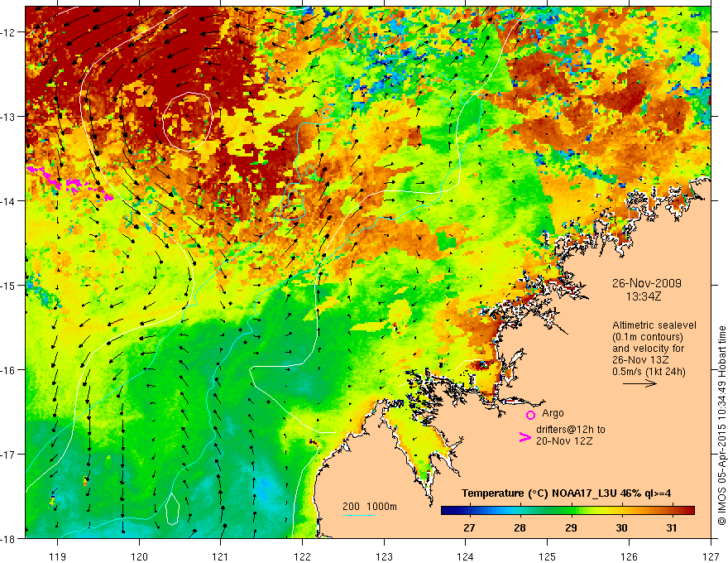728x563 pixels.
Task: Click the latitude axis label -17
Action: click(9, 454)
